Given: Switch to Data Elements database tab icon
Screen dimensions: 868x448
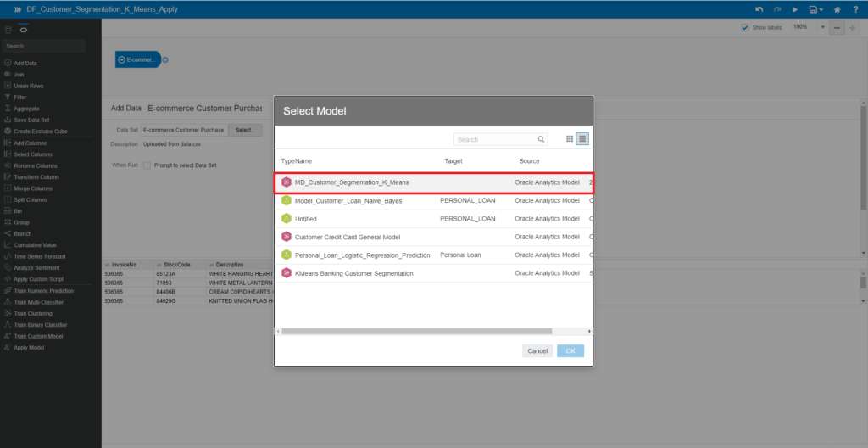Looking at the screenshot, I should 8,30.
